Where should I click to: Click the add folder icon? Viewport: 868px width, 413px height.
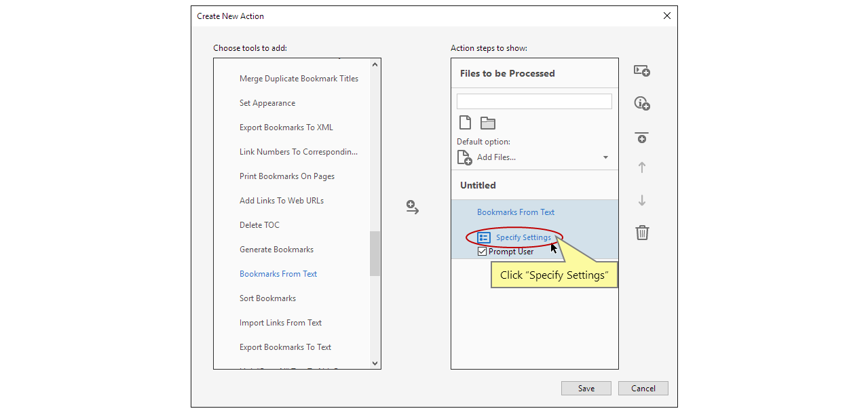point(488,123)
